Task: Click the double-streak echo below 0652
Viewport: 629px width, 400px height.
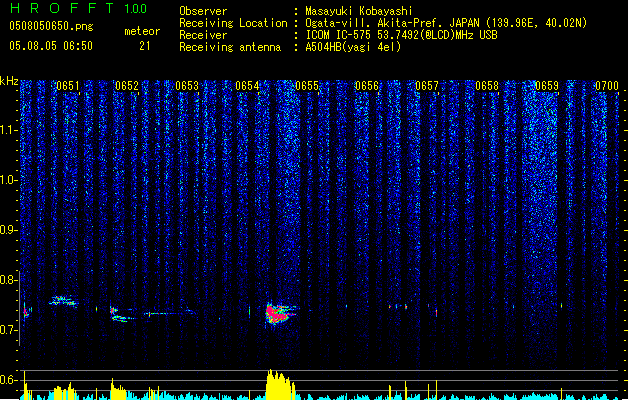Action: pyautogui.click(x=120, y=315)
